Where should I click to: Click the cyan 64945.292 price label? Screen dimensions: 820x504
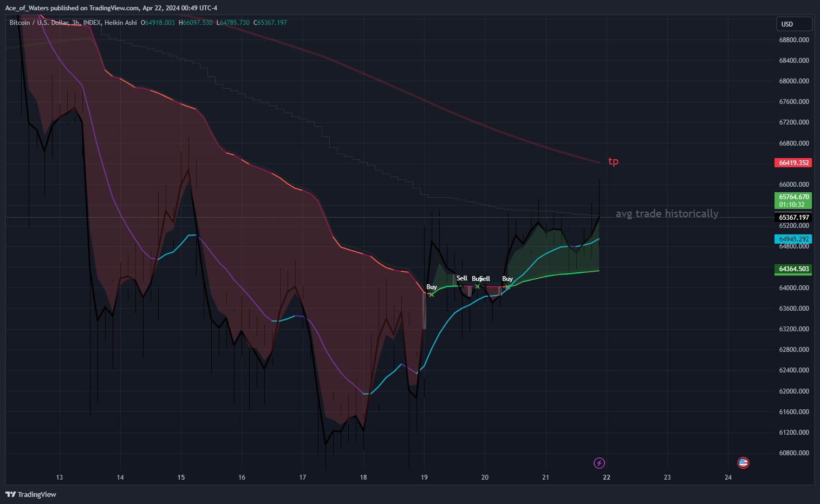click(x=793, y=239)
